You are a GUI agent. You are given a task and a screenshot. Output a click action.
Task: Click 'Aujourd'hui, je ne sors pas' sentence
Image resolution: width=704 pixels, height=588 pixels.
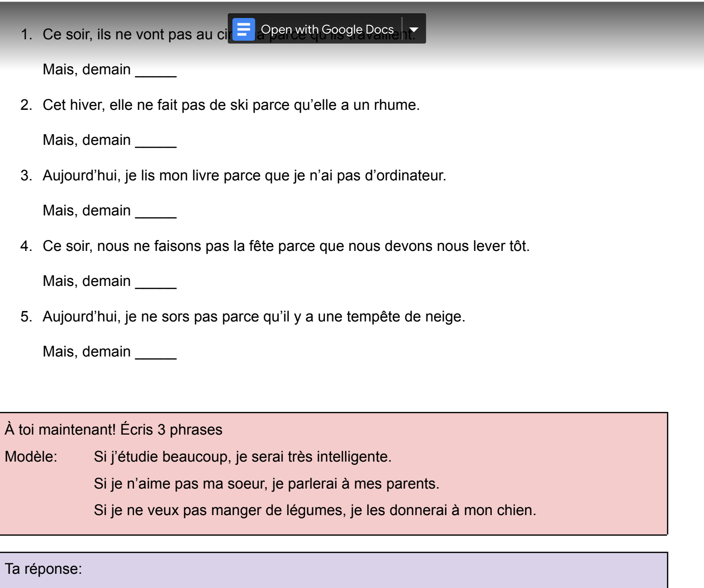click(254, 316)
